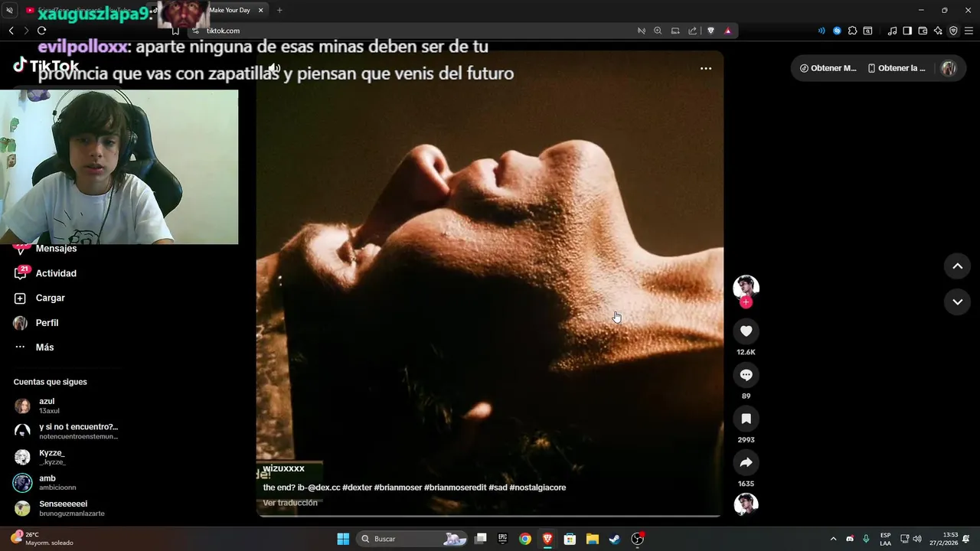Click the TikTok logo
The height and width of the screenshot is (551, 980).
point(46,66)
